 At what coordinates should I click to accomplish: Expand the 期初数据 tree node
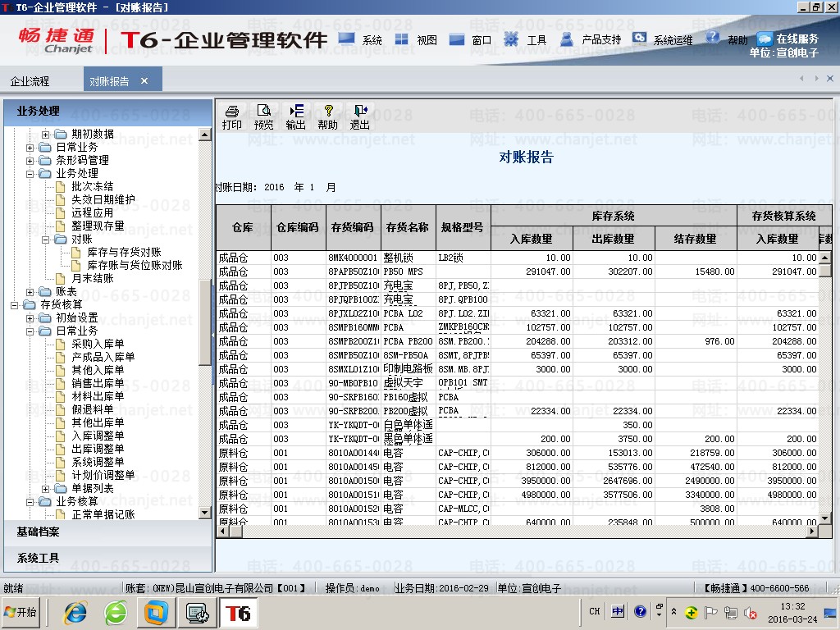[x=44, y=135]
